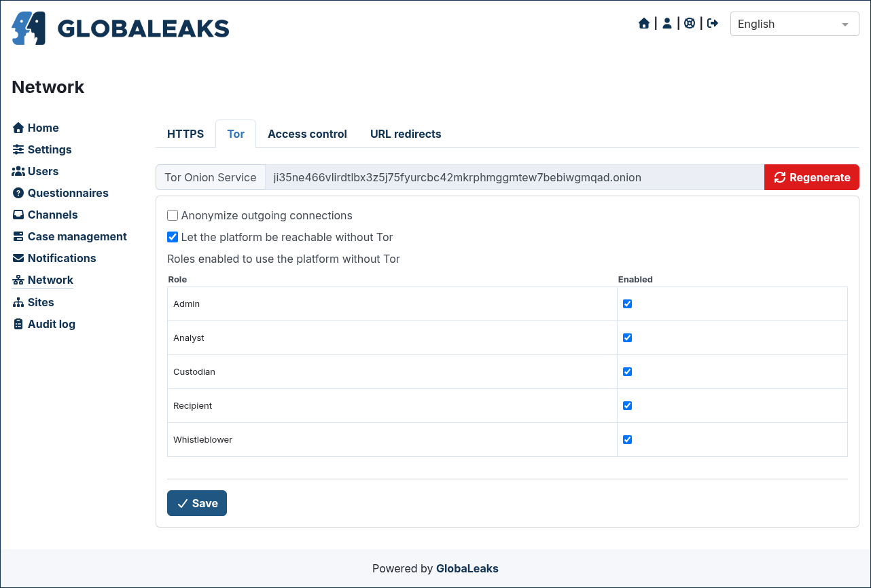
Task: Click the Whistleblower role name cell
Action: [392, 439]
